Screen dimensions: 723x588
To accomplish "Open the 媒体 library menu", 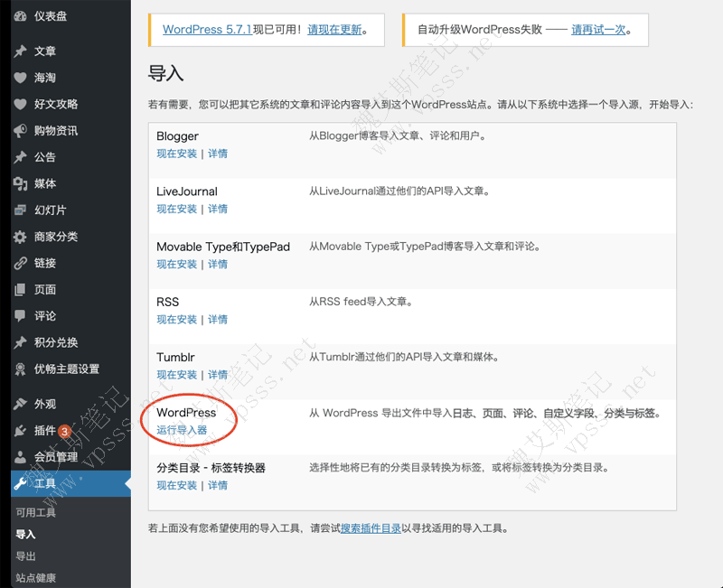I will point(45,183).
